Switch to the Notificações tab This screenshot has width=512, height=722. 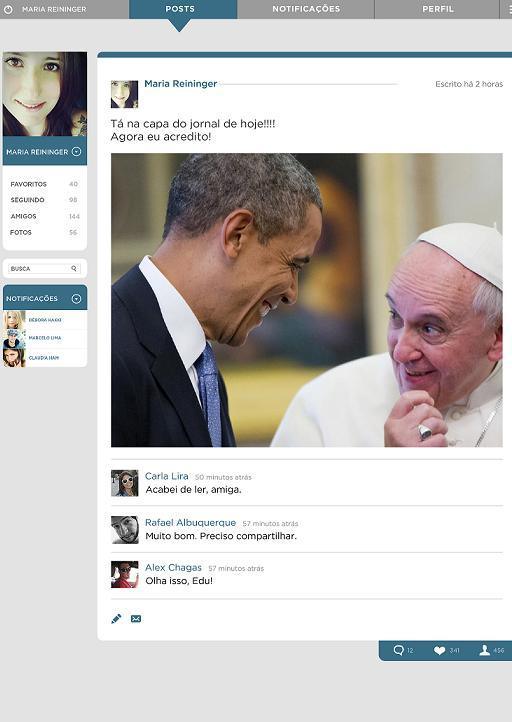[x=306, y=9]
